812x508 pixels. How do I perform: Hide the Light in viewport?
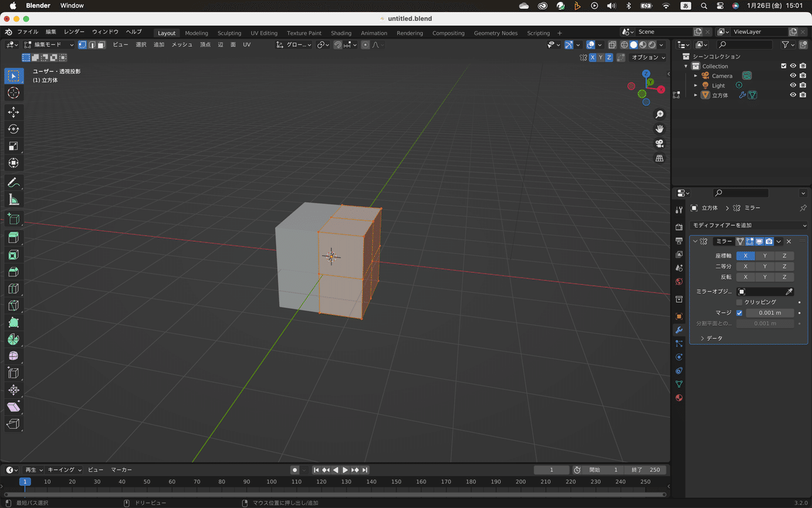coord(793,85)
